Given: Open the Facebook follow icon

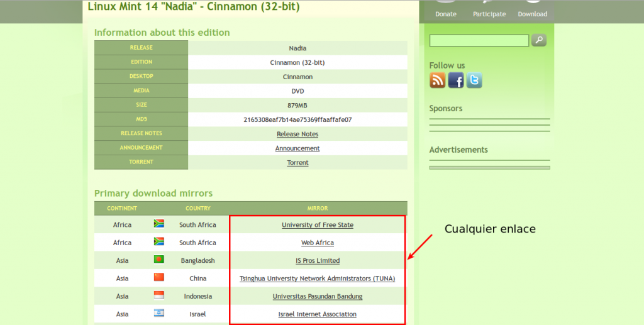Looking at the screenshot, I should point(456,80).
